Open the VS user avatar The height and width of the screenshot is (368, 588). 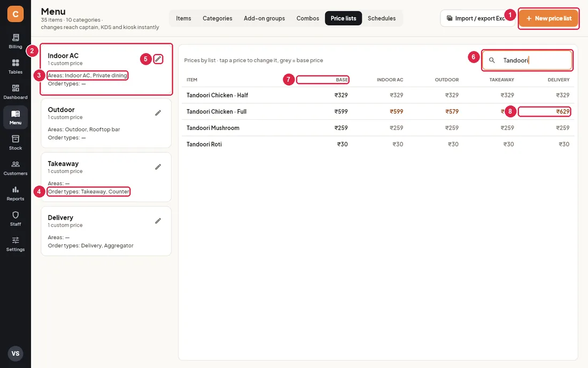click(x=16, y=354)
